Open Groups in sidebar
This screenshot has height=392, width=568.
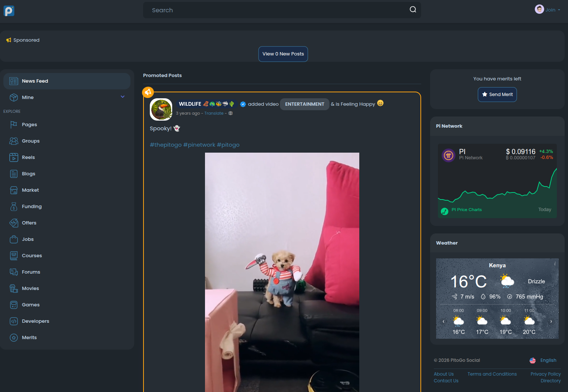[x=67, y=141]
